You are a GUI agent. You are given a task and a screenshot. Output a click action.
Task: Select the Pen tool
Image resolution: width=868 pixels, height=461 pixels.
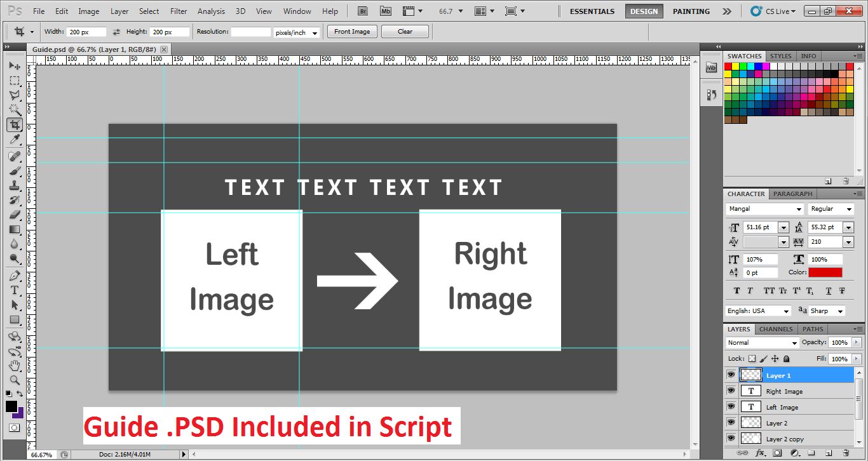click(x=15, y=276)
